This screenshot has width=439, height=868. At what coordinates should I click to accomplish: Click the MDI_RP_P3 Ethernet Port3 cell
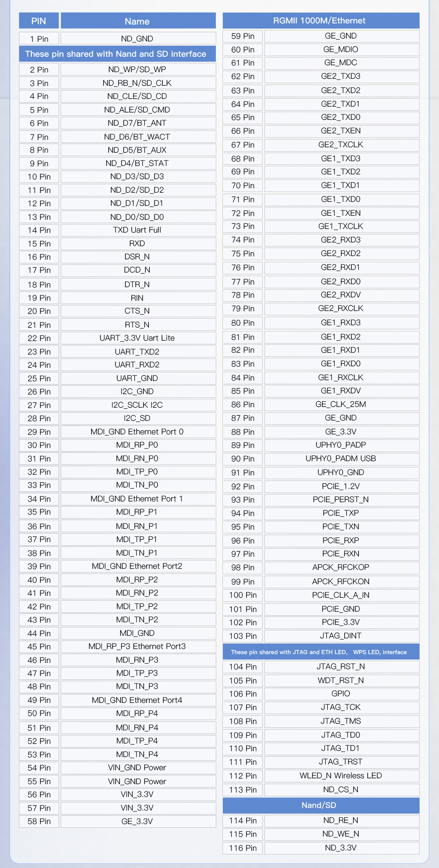click(x=138, y=646)
